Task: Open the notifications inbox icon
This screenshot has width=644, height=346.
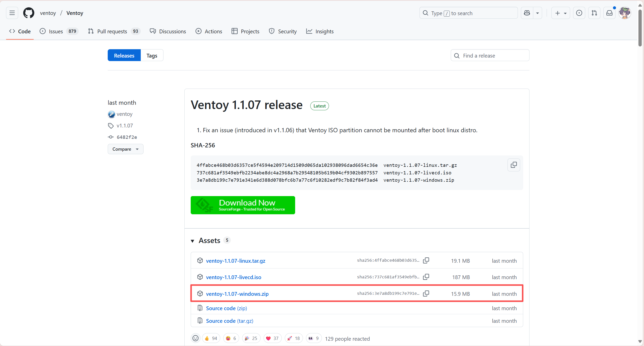Action: (609, 13)
